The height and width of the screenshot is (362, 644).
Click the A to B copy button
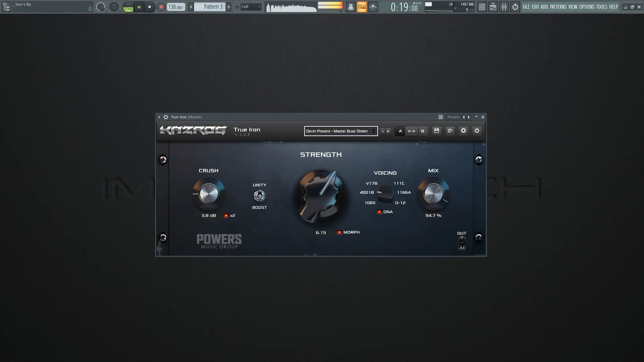(411, 131)
